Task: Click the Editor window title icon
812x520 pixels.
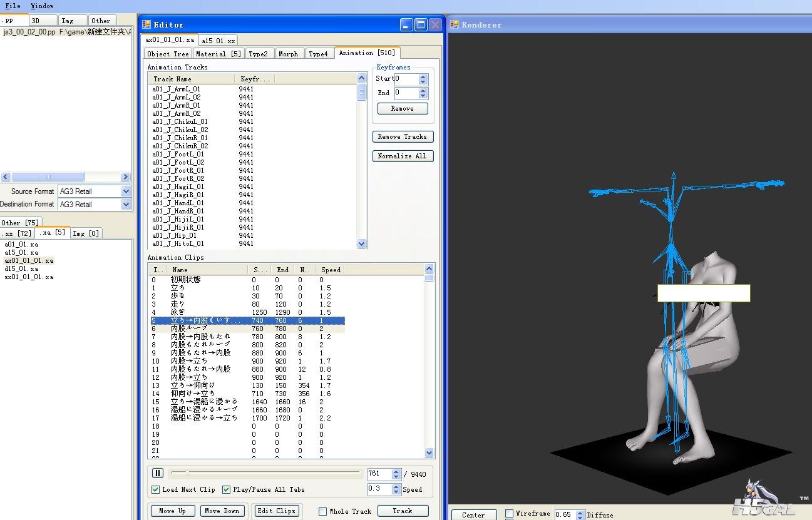Action: click(x=146, y=24)
